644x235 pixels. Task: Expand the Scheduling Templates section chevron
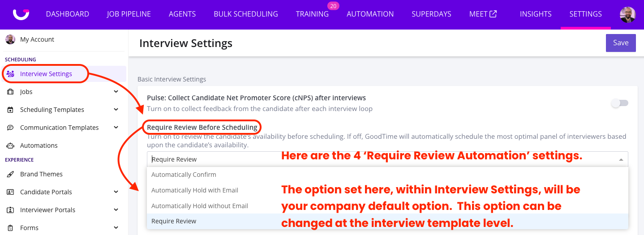coord(116,110)
